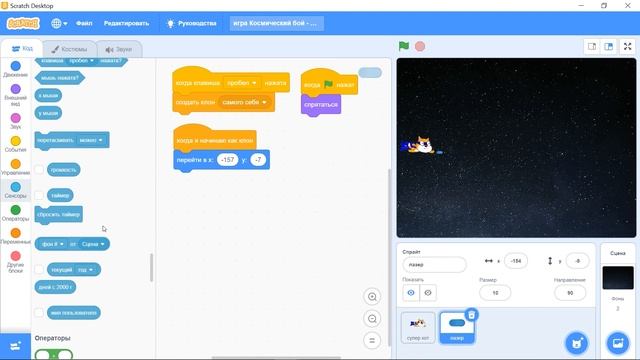This screenshot has width=640, height=360.
Task: Switch to the Костюмы tab
Action: (x=69, y=49)
